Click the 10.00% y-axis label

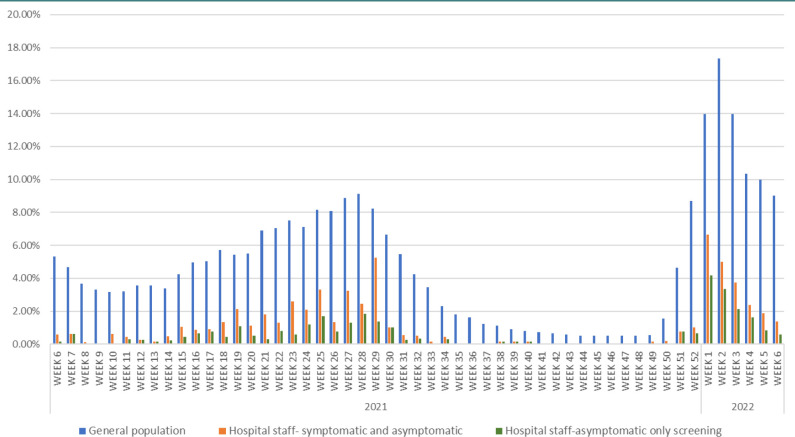[x=24, y=179]
